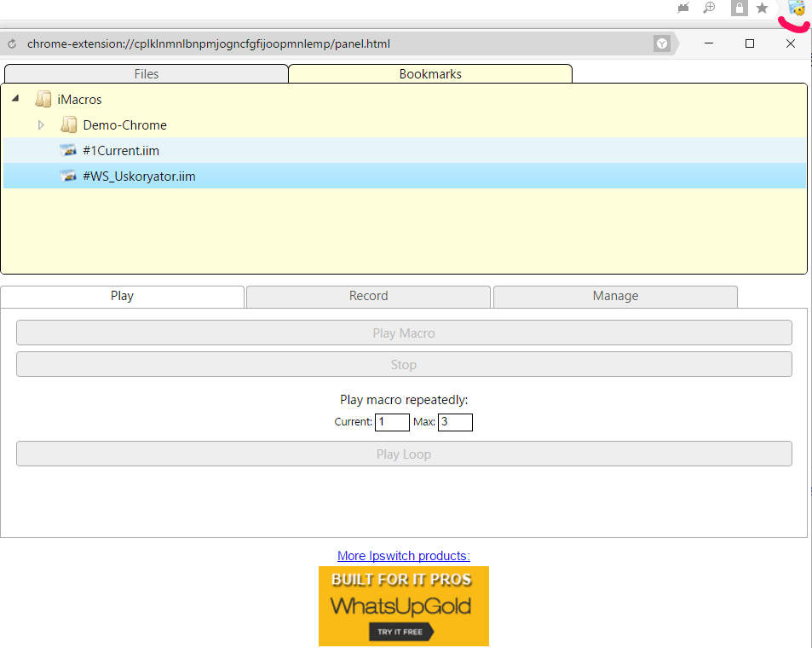The height and width of the screenshot is (648, 812).
Task: Click the camera-like icon left of magnifier
Action: coord(683,8)
